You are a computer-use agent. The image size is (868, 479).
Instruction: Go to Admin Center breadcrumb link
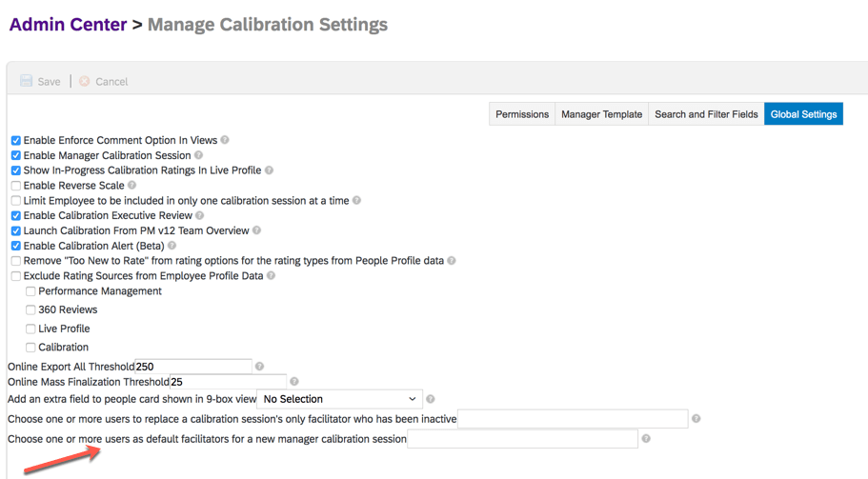[68, 25]
